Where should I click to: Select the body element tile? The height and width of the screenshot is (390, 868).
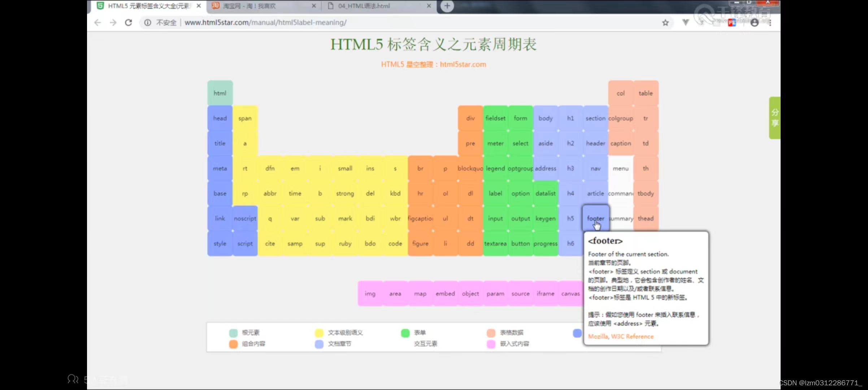546,118
